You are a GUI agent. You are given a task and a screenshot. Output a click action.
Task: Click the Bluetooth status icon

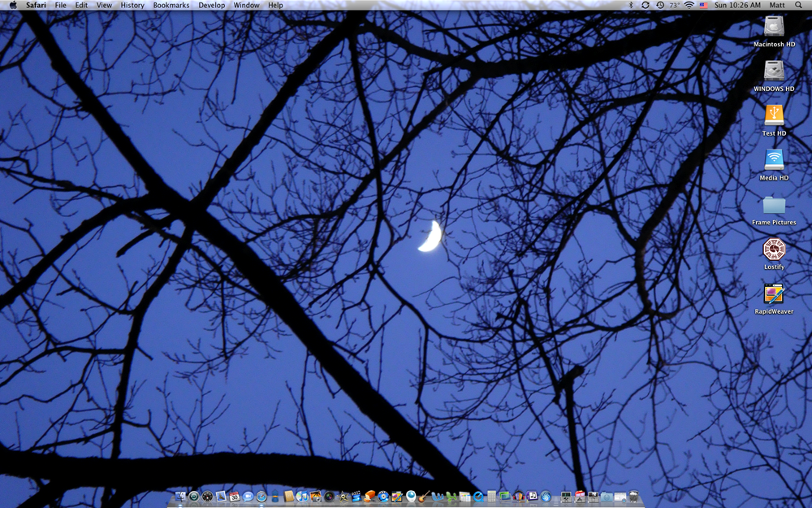click(631, 5)
